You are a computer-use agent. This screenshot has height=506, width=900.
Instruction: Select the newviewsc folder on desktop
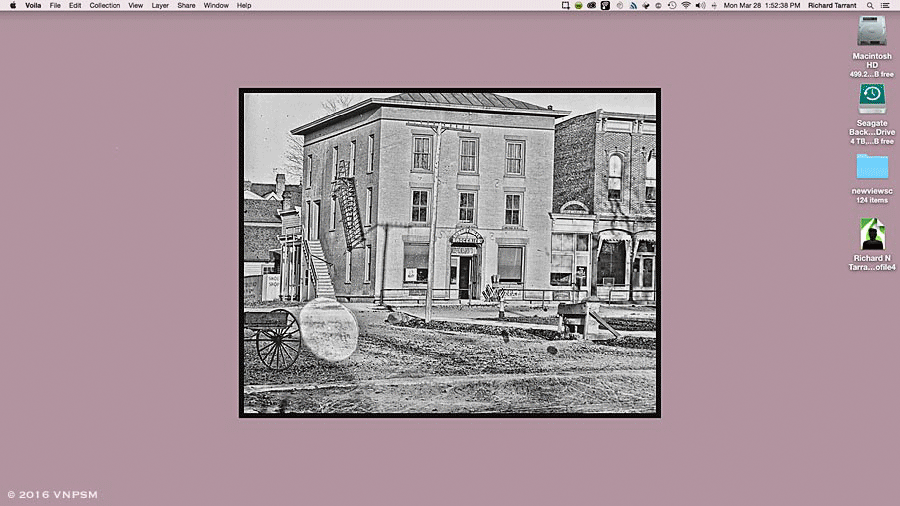click(871, 166)
